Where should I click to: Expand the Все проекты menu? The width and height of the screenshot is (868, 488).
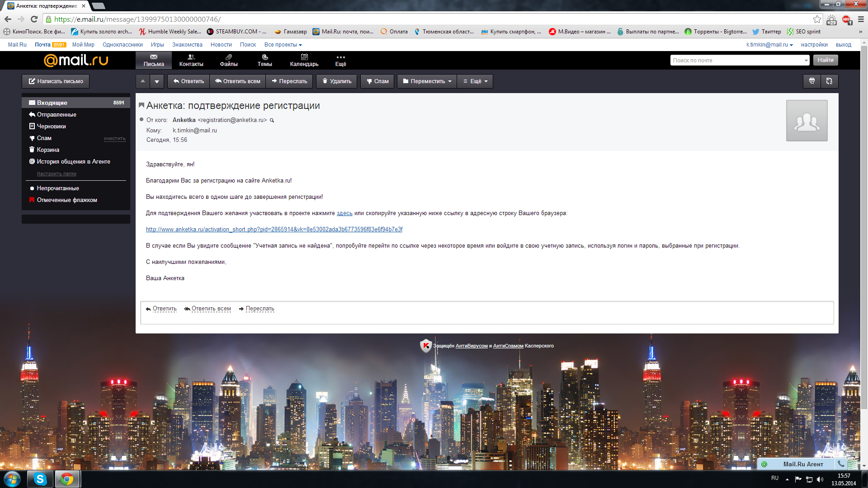[x=283, y=45]
